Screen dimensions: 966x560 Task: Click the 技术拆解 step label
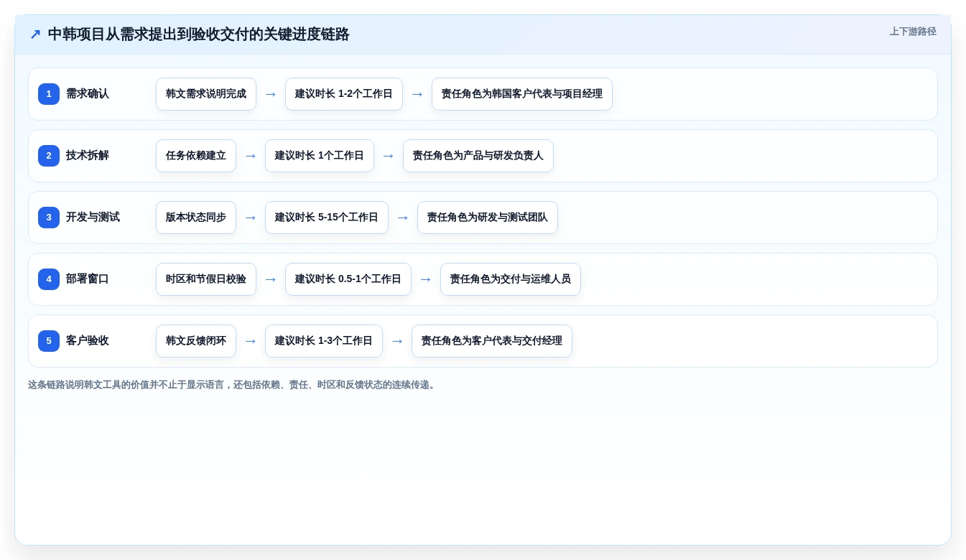[x=88, y=156]
